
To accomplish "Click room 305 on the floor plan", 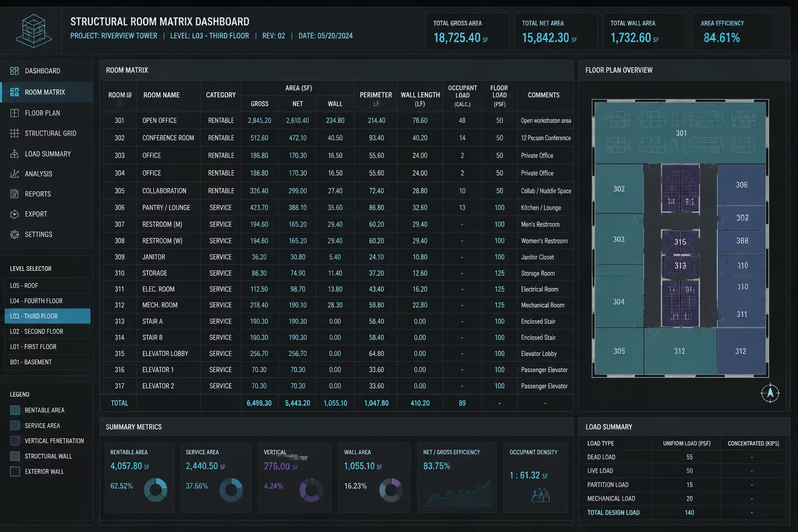I will [619, 351].
